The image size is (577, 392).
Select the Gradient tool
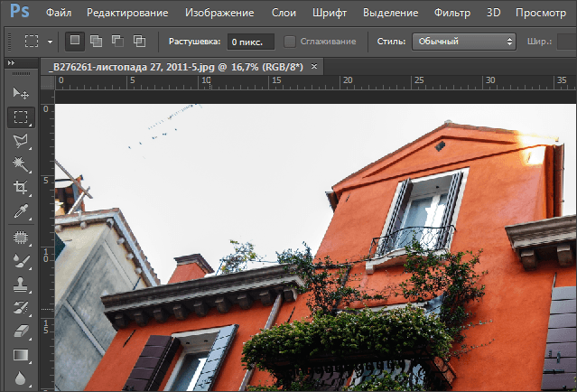(20, 355)
